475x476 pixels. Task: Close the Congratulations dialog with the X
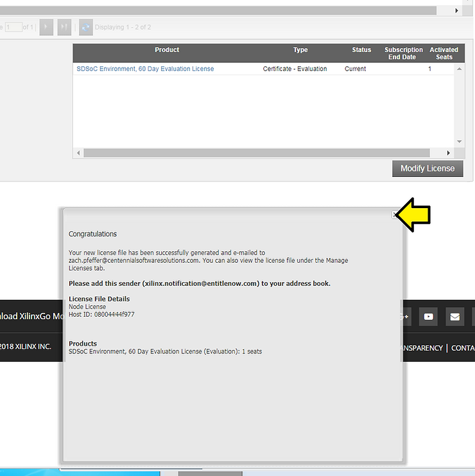pyautogui.click(x=394, y=215)
